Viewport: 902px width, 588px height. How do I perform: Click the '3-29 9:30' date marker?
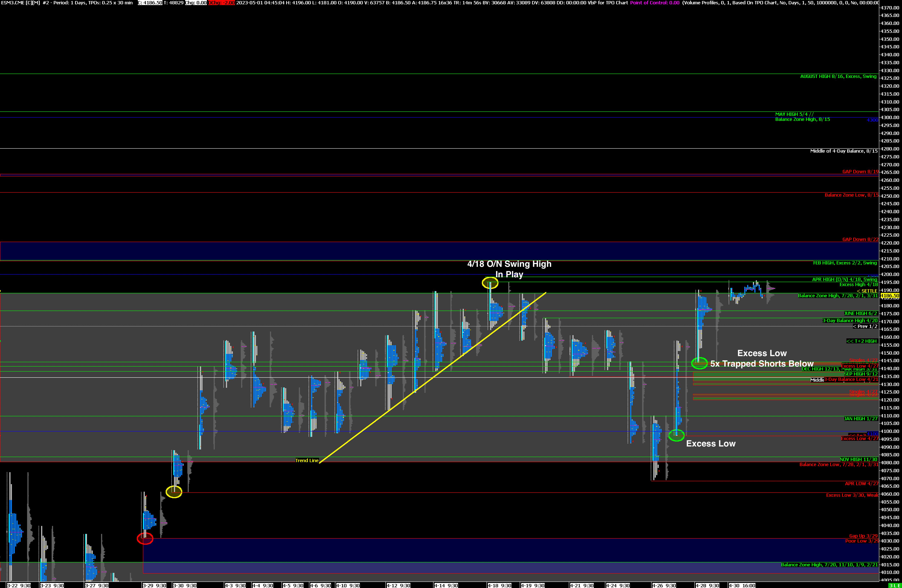pyautogui.click(x=154, y=585)
